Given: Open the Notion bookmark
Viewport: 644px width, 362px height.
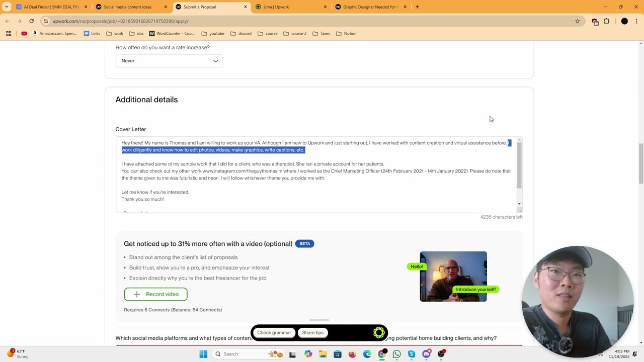Looking at the screenshot, I should pos(346,34).
